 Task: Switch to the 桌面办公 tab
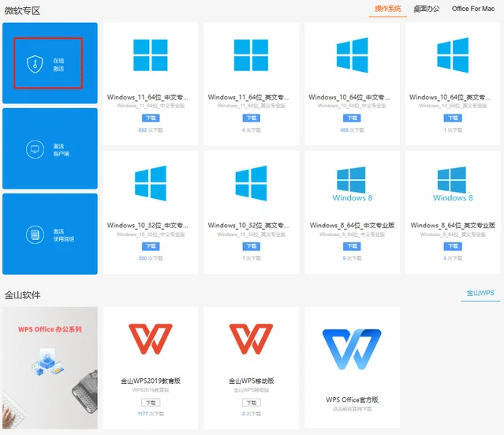coord(427,9)
